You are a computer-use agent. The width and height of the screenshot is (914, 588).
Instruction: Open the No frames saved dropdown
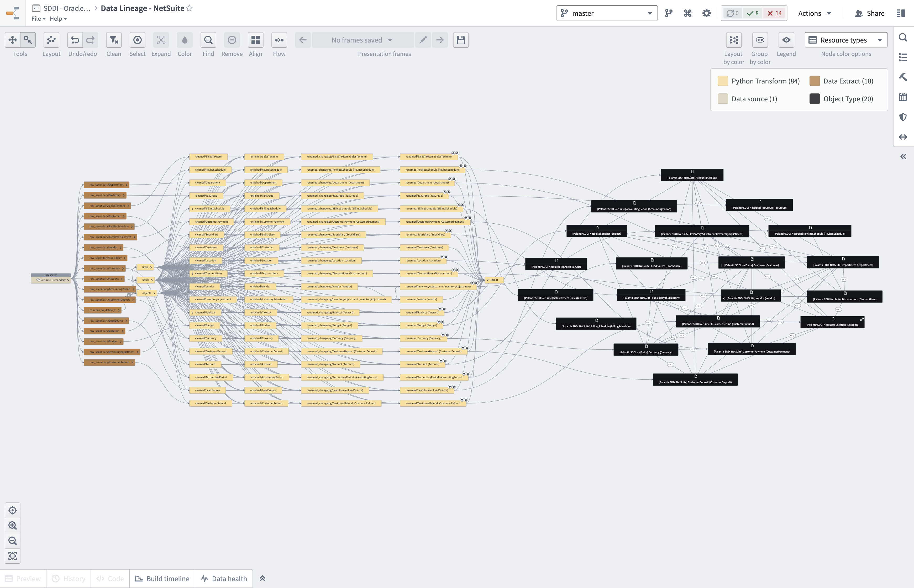pos(363,40)
